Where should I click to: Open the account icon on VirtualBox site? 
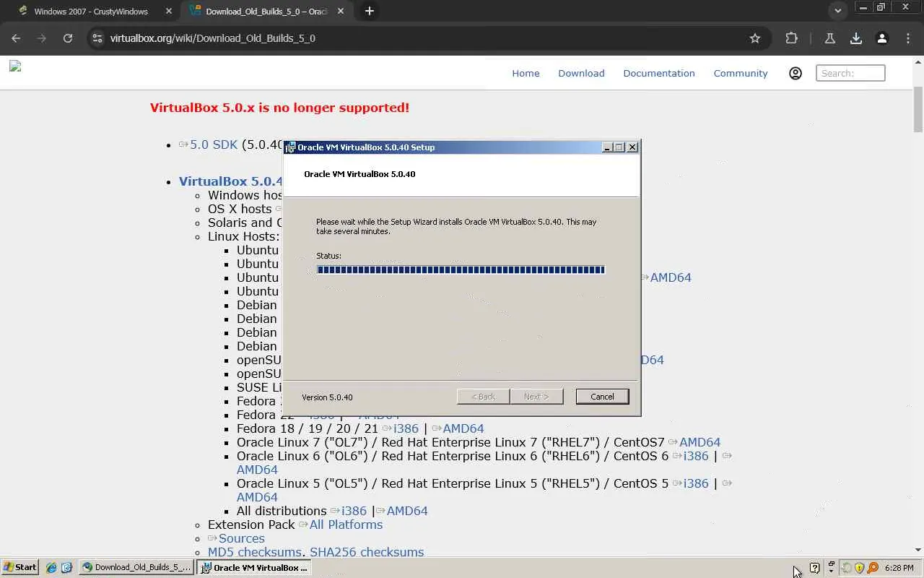pos(796,73)
